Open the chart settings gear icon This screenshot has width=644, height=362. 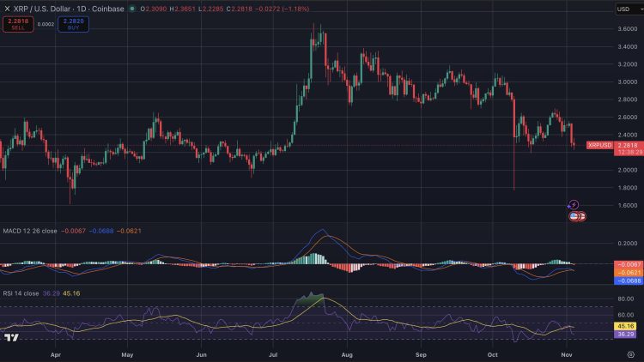(x=631, y=354)
